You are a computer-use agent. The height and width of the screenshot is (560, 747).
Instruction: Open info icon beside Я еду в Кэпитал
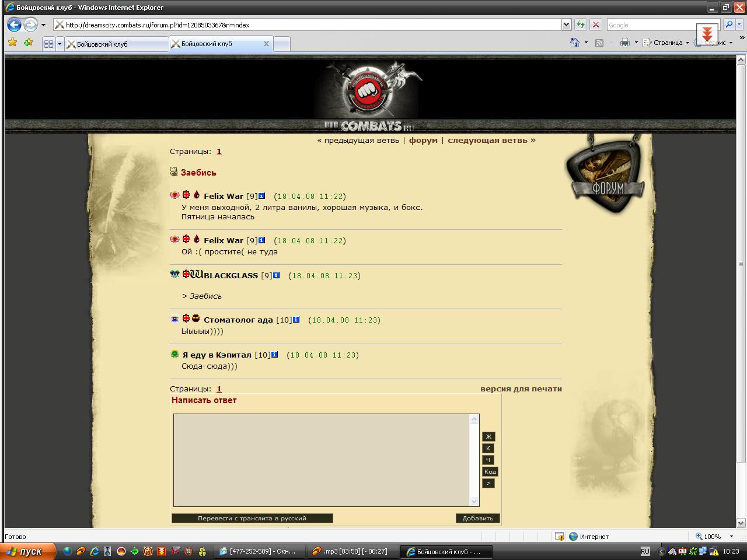(x=274, y=355)
